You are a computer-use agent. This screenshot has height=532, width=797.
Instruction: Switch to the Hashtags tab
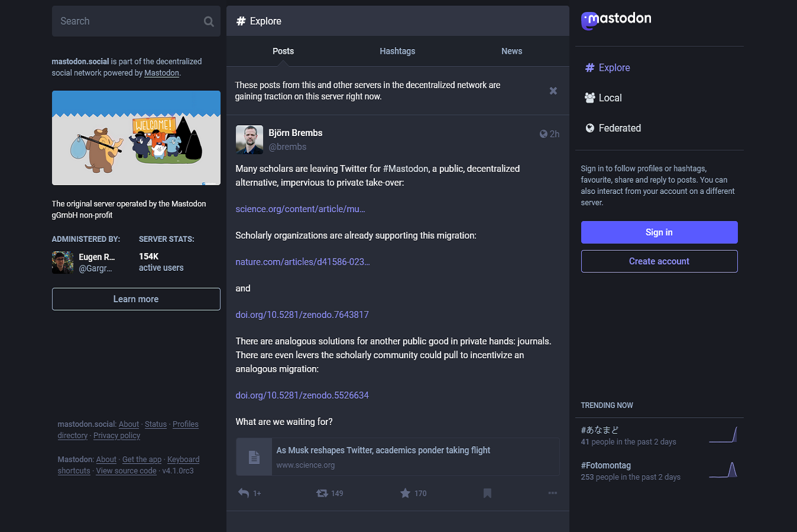(397, 51)
